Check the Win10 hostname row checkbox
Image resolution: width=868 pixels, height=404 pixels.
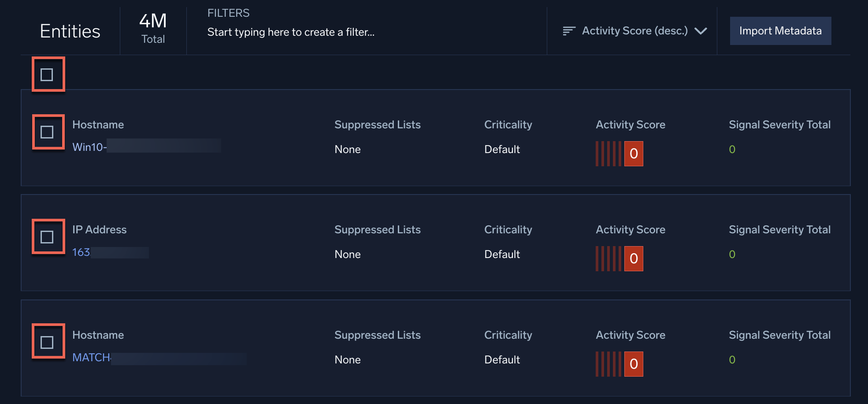click(48, 132)
